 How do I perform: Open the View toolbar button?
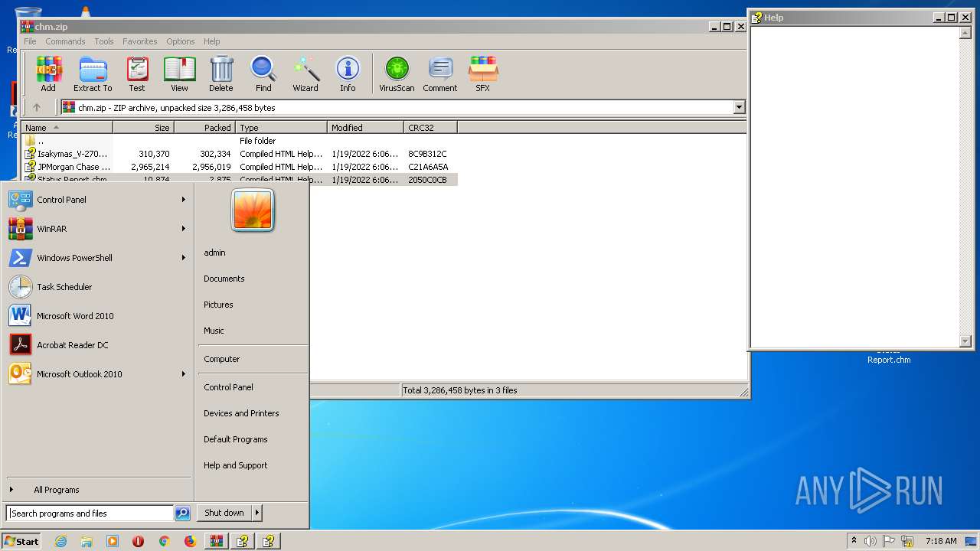(179, 74)
